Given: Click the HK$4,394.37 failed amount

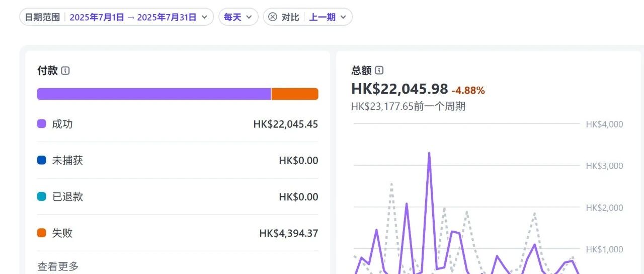Looking at the screenshot, I should click(289, 233).
